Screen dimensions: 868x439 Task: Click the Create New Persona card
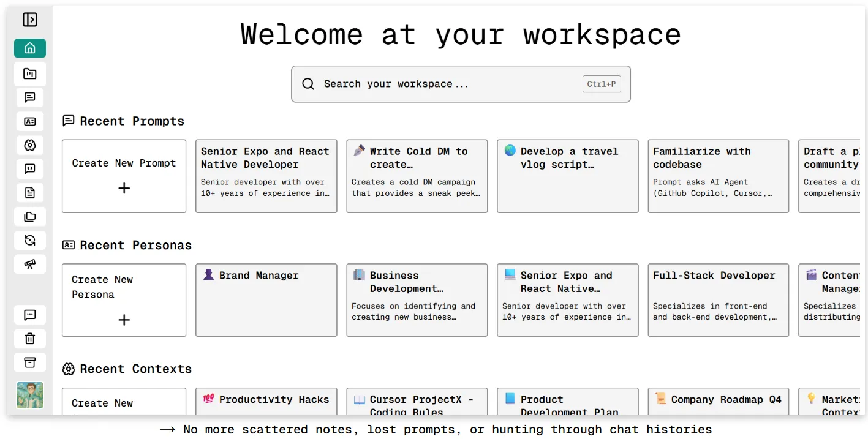(x=124, y=300)
